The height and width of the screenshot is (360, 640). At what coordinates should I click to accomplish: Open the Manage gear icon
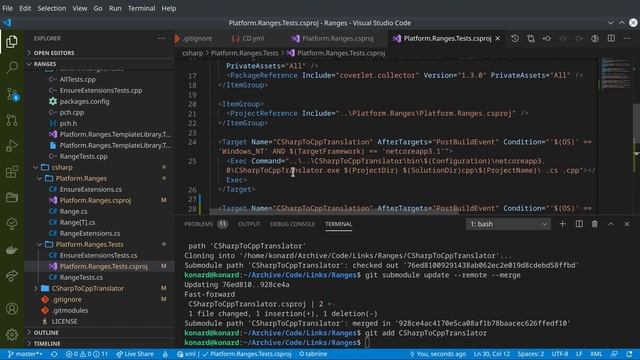[x=12, y=335]
